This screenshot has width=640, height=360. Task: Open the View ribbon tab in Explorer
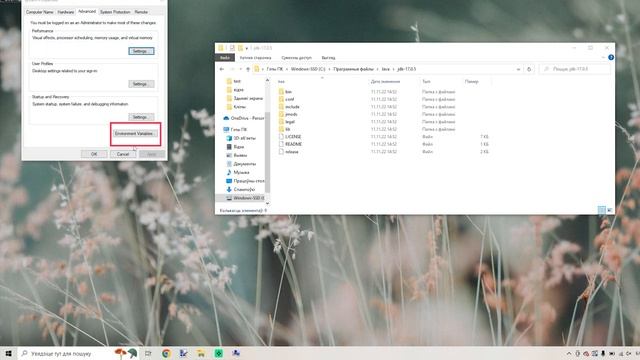(328, 58)
